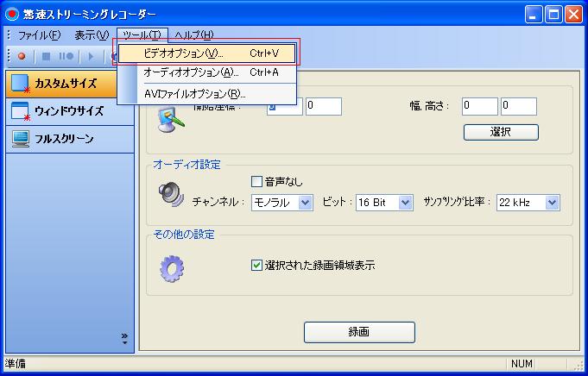Viewport: 588px width, 376px height.
Task: Click the resize grip in status bar
Action: [x=579, y=365]
